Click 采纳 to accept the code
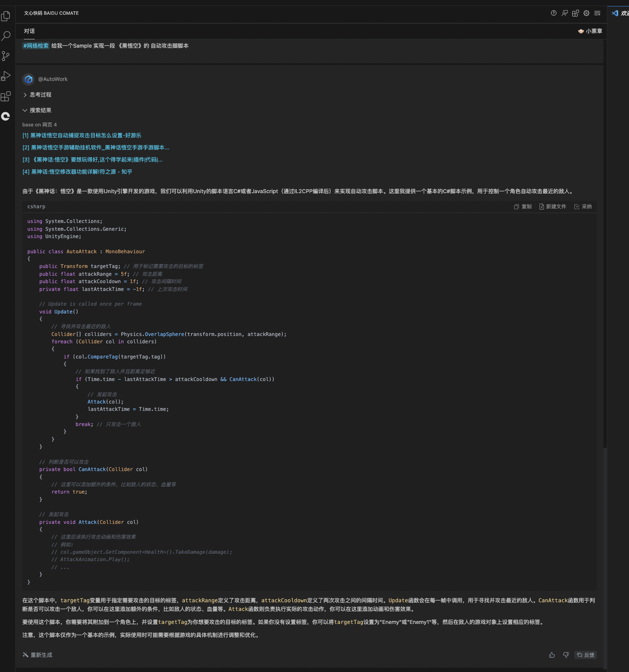629x672 pixels. point(583,207)
